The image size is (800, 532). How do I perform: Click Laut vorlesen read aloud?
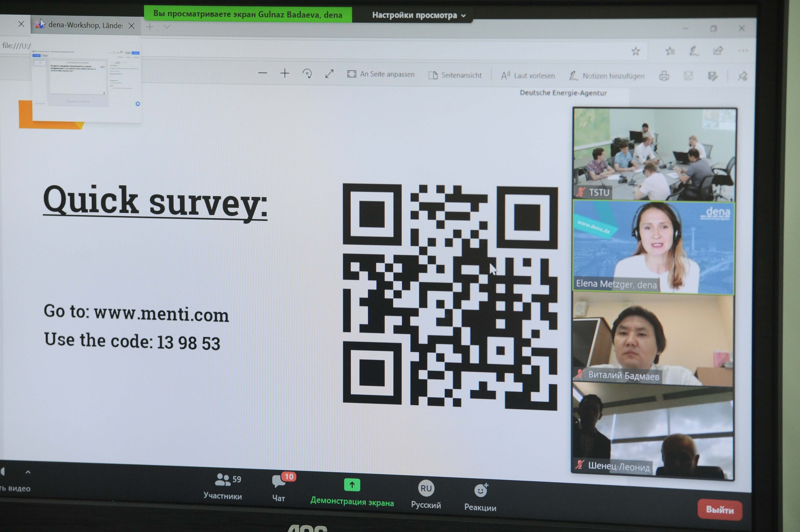point(528,76)
